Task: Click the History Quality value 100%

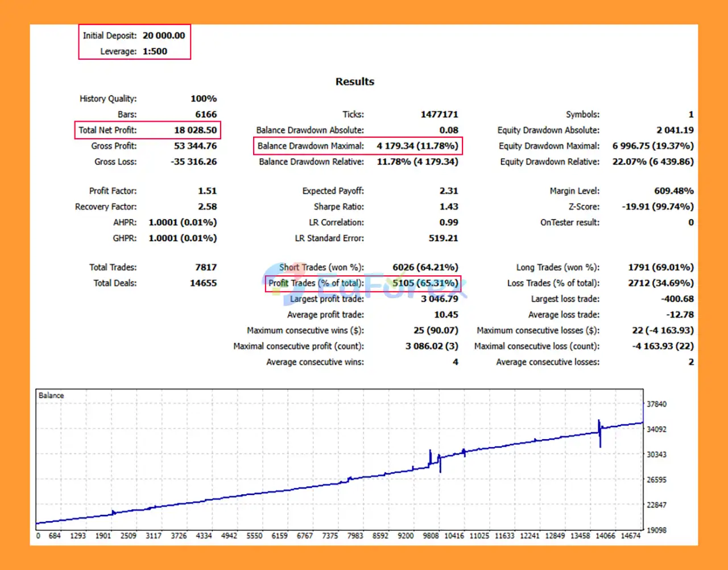Action: [204, 99]
